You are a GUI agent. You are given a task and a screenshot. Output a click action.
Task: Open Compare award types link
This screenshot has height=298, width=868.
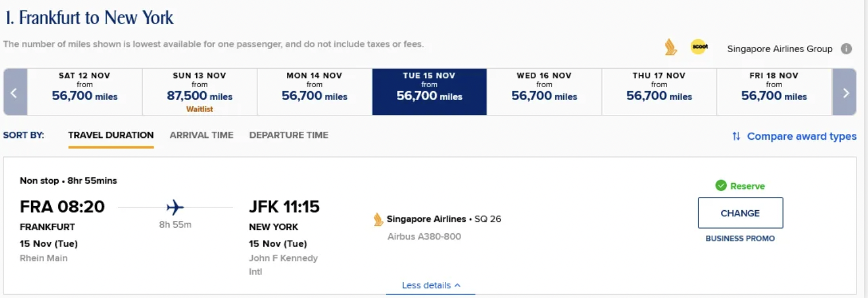[x=801, y=136]
